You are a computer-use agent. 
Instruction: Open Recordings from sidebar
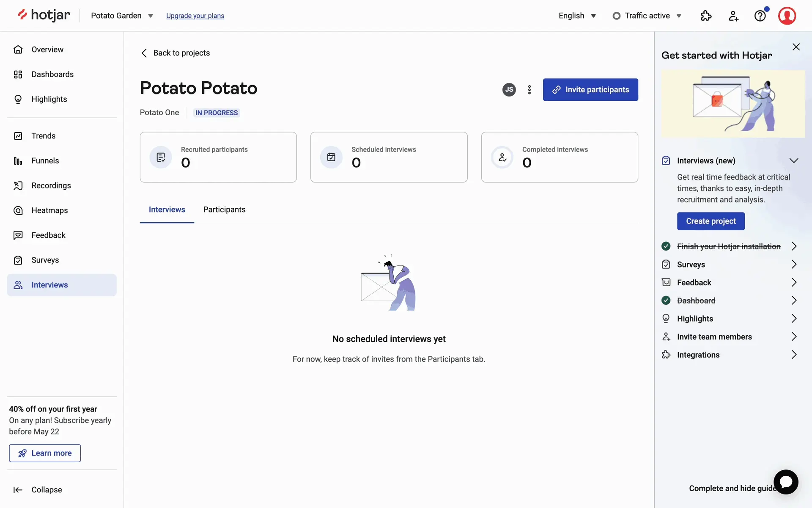click(51, 185)
